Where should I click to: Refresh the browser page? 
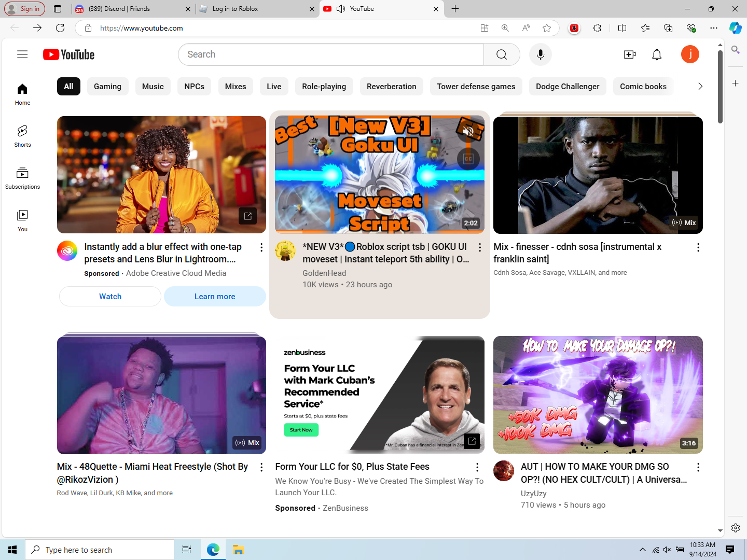click(60, 28)
